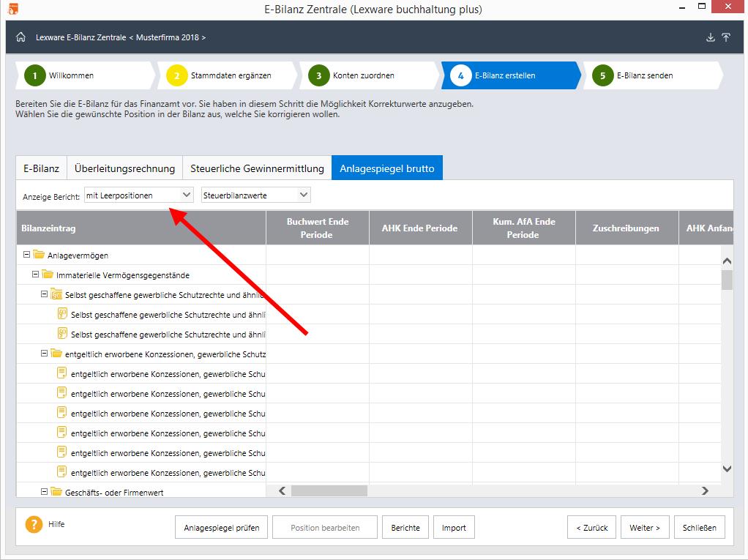Click Kum. AfA Ende Periode header

(x=524, y=228)
